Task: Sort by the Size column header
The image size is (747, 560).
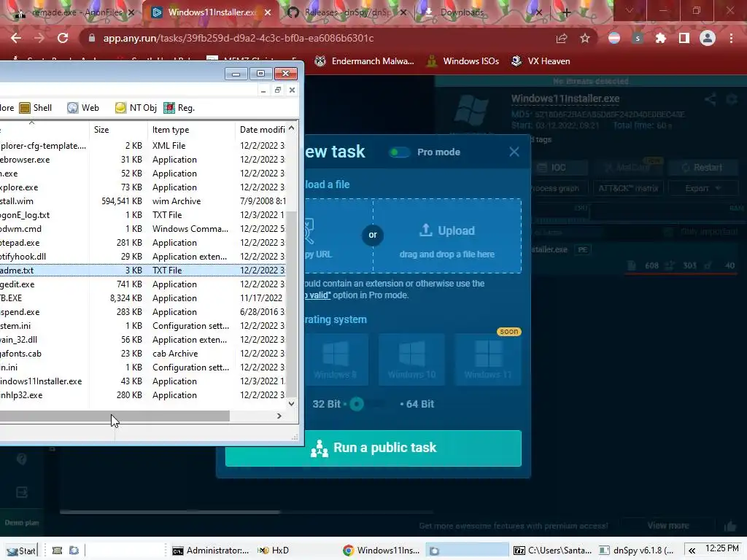Action: point(118,130)
